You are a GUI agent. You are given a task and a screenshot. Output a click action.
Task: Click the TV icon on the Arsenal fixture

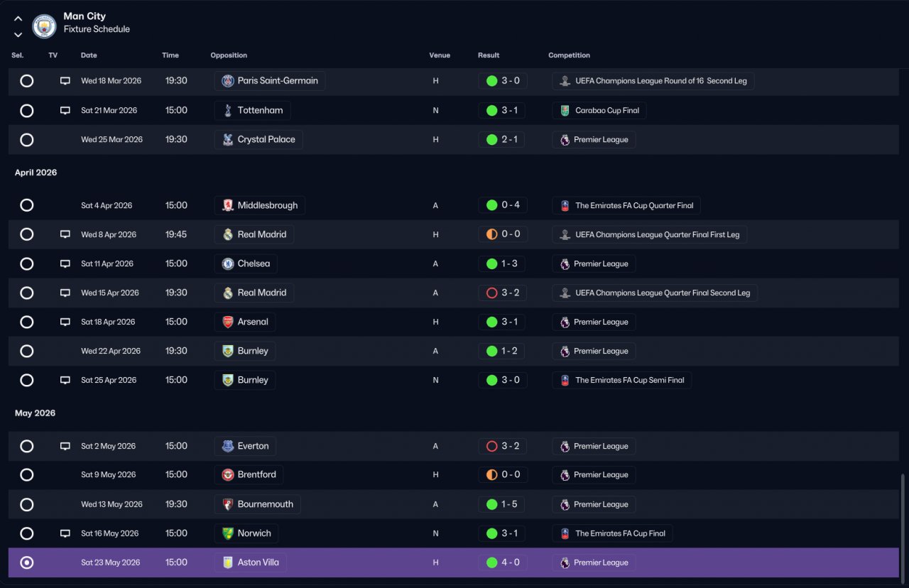coord(65,322)
